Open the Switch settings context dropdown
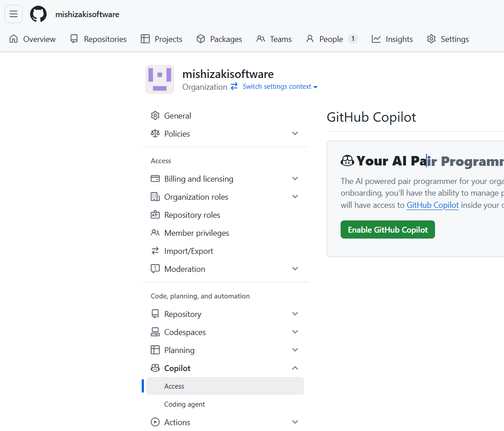The image size is (504, 431). click(280, 87)
